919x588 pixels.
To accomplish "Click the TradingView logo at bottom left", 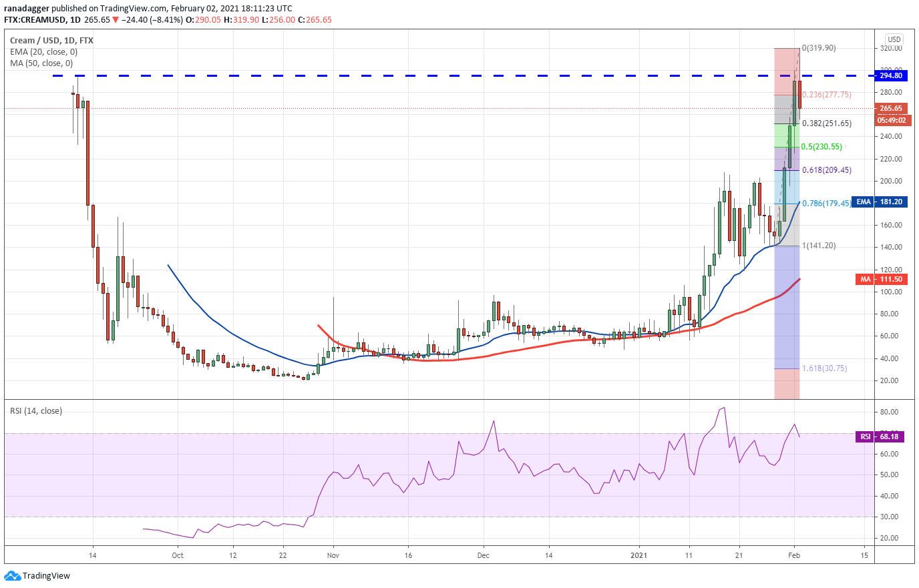I will (37, 576).
